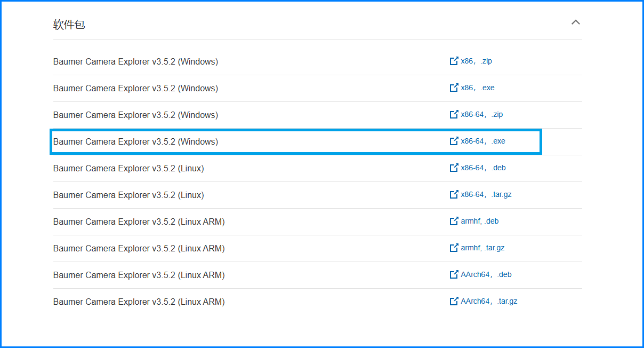The image size is (644, 348).
Task: Click the 软件包 section heading
Action: (x=69, y=25)
